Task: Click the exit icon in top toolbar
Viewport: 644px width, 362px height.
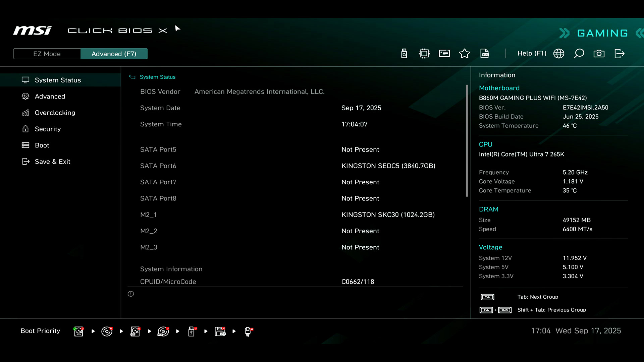Action: (x=619, y=54)
